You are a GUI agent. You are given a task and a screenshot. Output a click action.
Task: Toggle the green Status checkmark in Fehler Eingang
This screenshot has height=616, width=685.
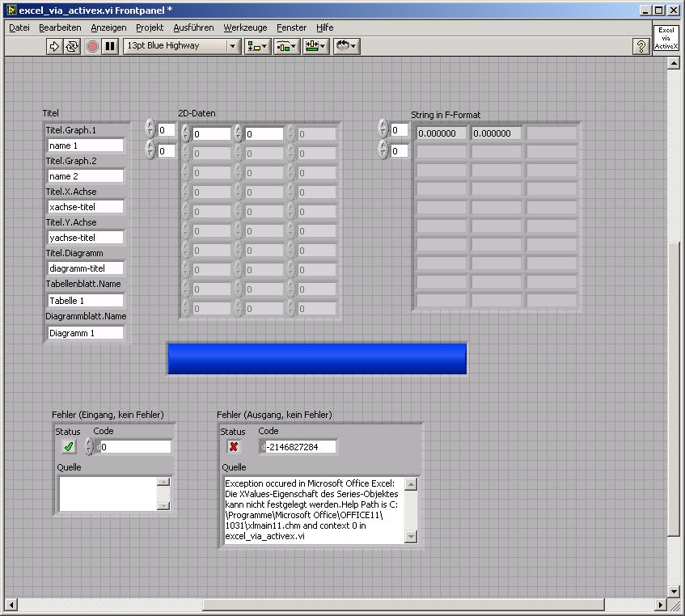click(x=69, y=447)
